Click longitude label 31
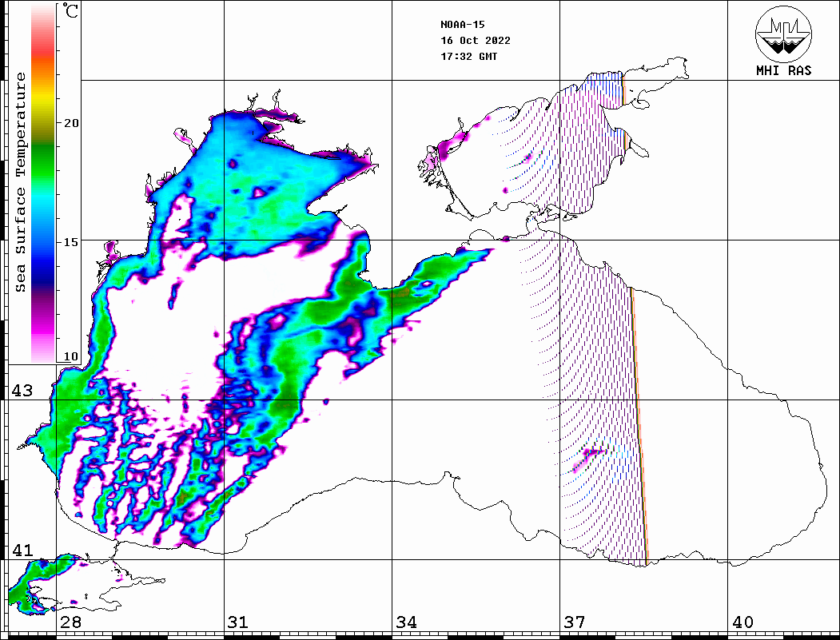This screenshot has height=640, width=840. click(238, 622)
